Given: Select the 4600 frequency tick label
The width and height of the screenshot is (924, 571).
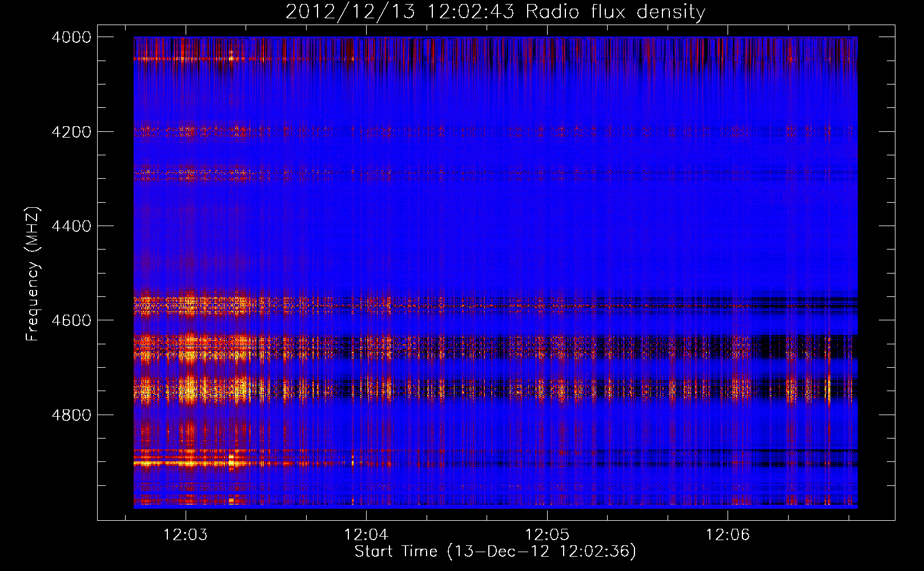Looking at the screenshot, I should point(71,320).
